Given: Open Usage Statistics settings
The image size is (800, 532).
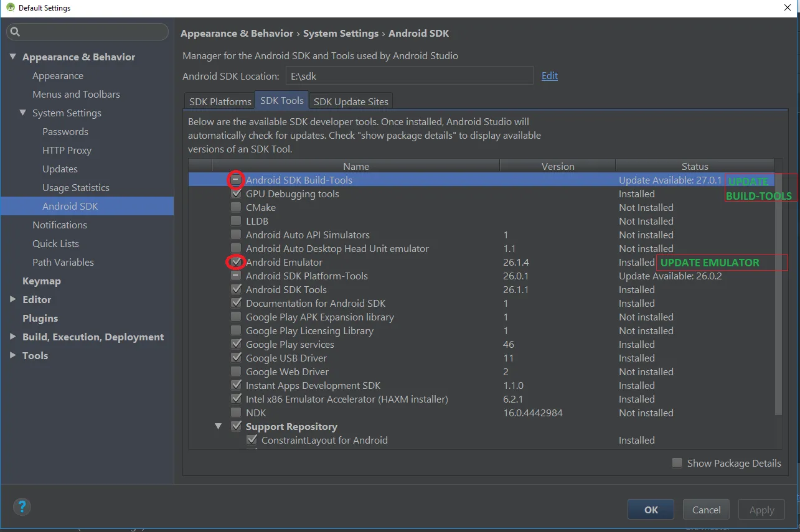Looking at the screenshot, I should point(76,188).
